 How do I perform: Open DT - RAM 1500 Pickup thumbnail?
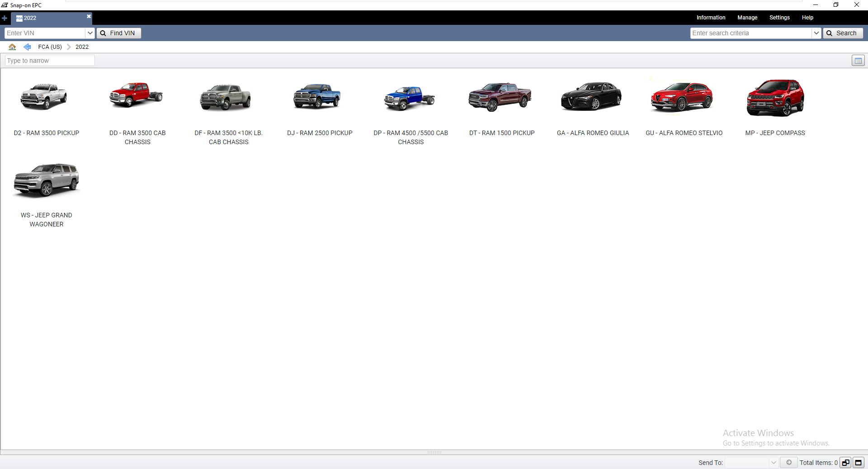500,97
